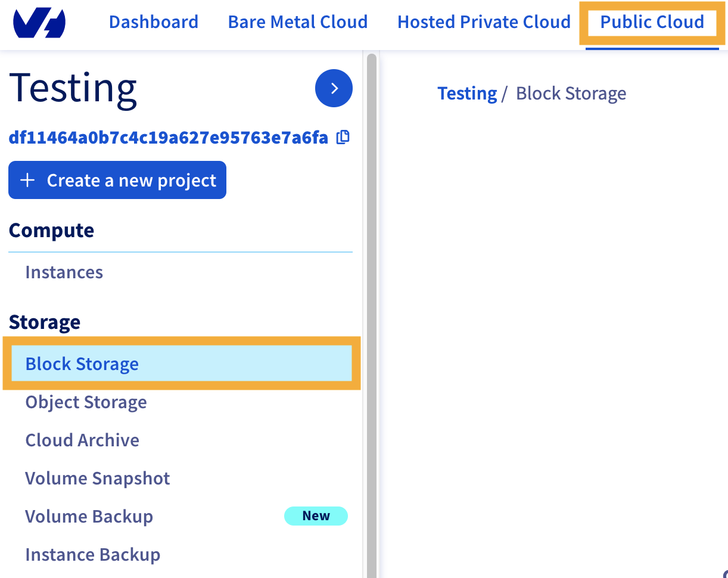The image size is (728, 578).
Task: Open Instances under Compute
Action: click(64, 272)
